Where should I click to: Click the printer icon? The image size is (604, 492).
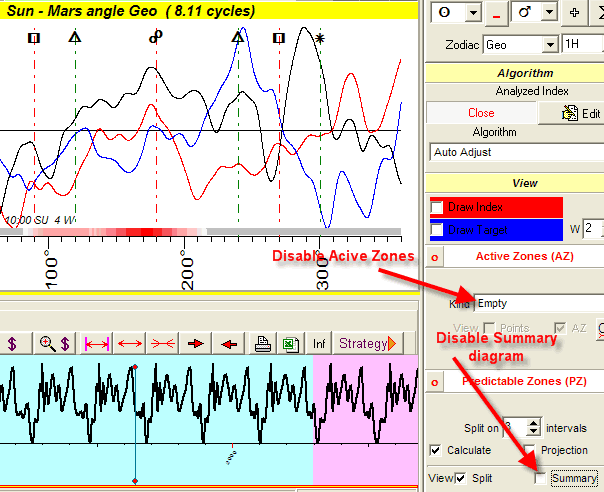click(262, 343)
